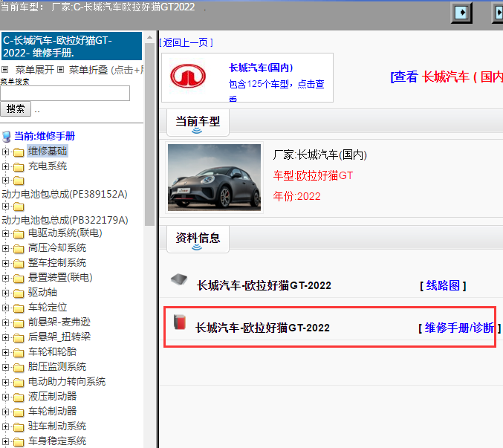Click the 充电系统 folder icon

tap(19, 166)
